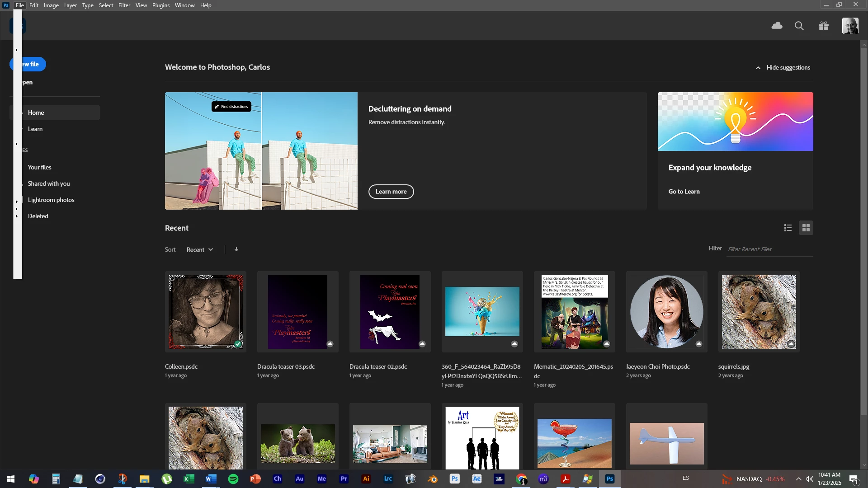Open the Recent sort dropdown
This screenshot has width=868, height=488.
point(200,250)
